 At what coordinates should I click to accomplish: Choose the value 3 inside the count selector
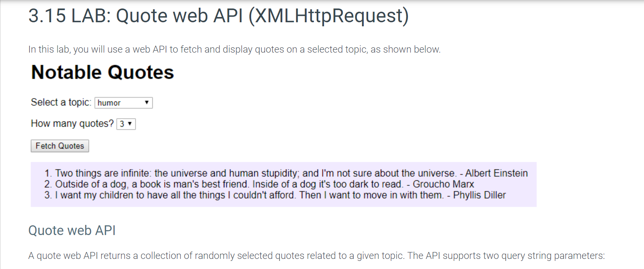point(122,124)
